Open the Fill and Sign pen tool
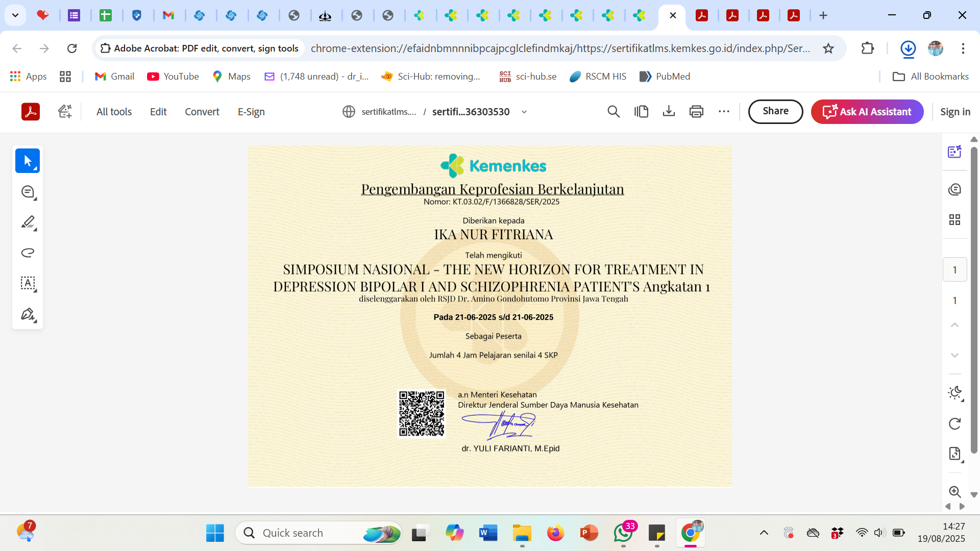Viewport: 980px width, 551px height. [x=28, y=314]
